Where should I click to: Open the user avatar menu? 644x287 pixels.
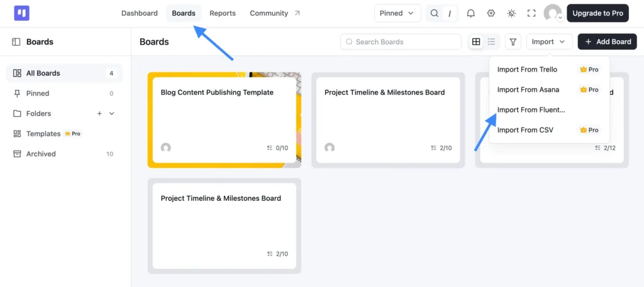click(553, 13)
